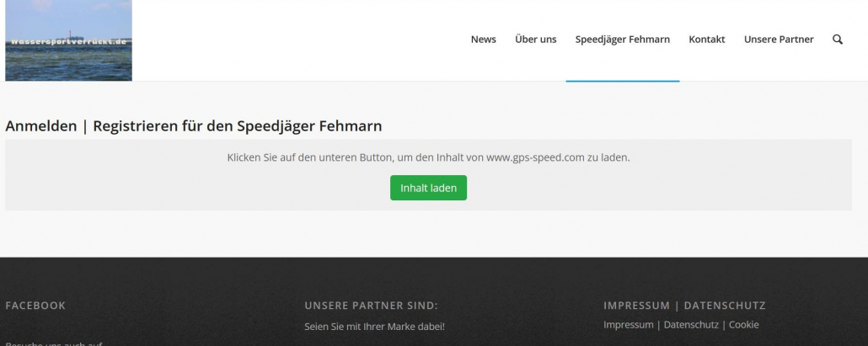Click the FACEBOOK footer heading

[x=35, y=306]
